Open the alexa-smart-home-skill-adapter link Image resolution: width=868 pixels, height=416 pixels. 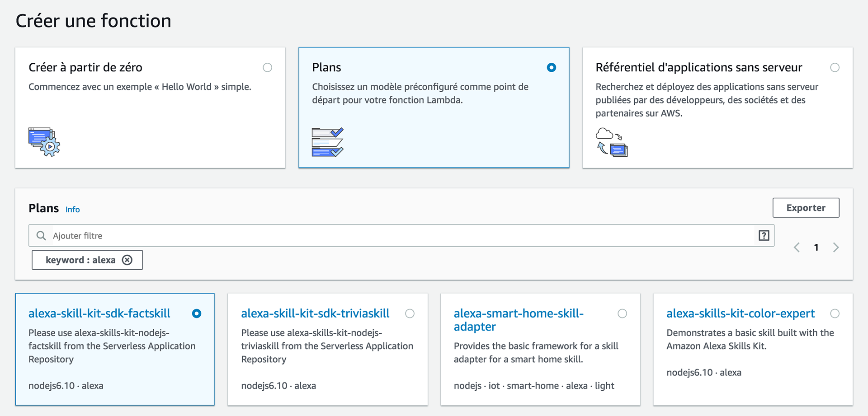pyautogui.click(x=519, y=320)
